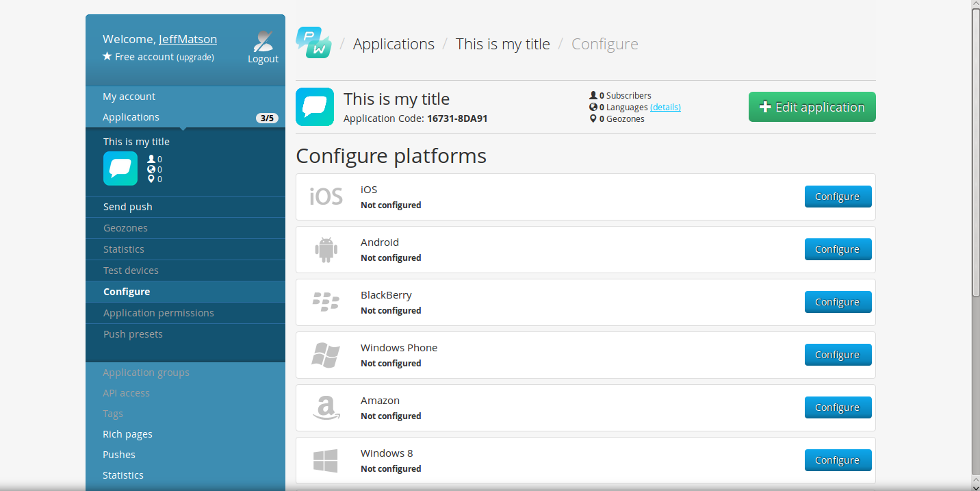Image resolution: width=980 pixels, height=491 pixels.
Task: Open the upgrade account link
Action: (x=196, y=58)
